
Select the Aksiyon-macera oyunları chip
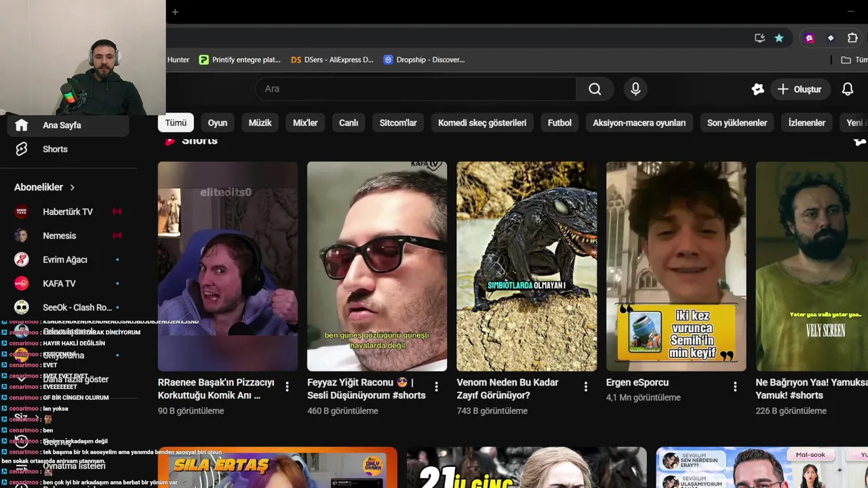coord(639,123)
